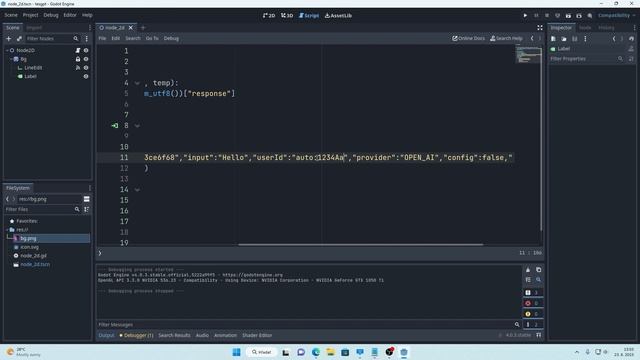Switch to the 3D workspace
The width and height of the screenshot is (640, 360).
click(287, 16)
